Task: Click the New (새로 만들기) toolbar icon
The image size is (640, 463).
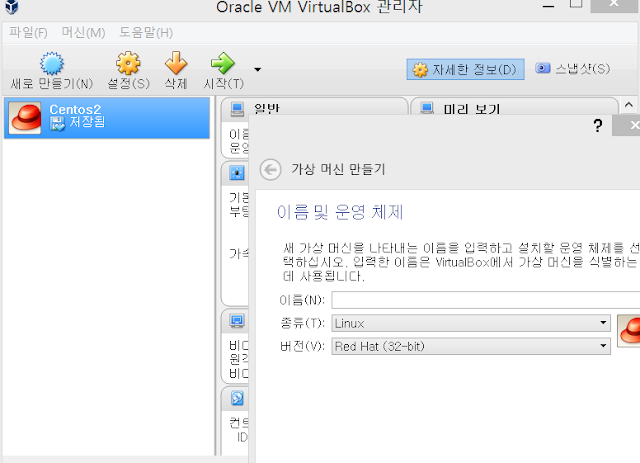Action: [52, 63]
